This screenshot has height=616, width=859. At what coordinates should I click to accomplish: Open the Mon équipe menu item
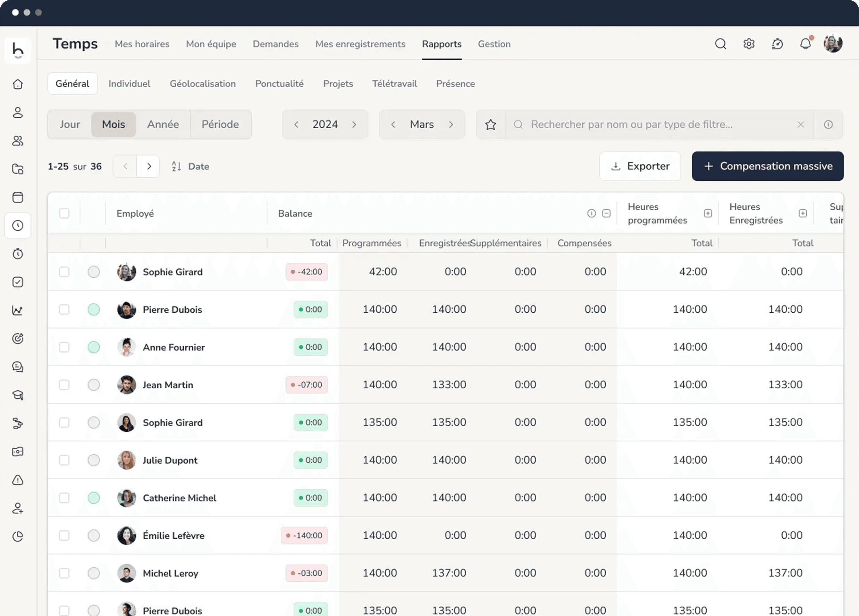pyautogui.click(x=211, y=44)
